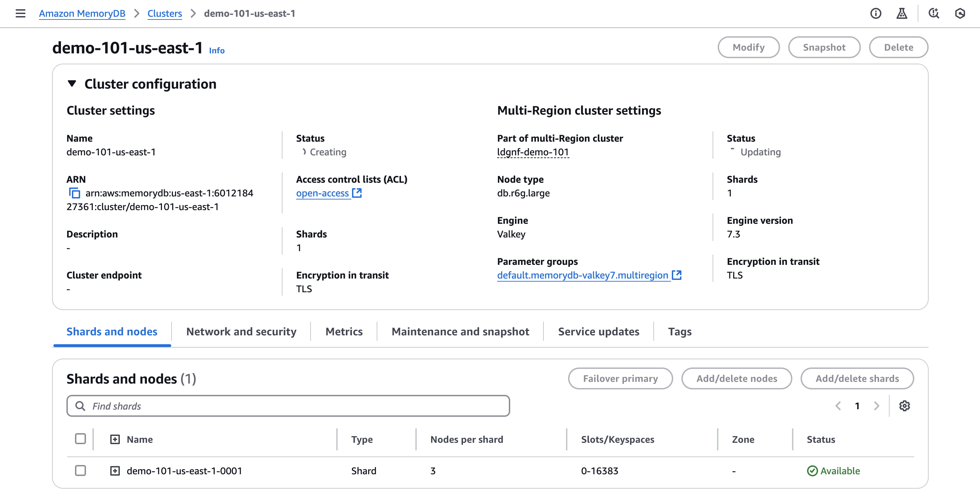Open the Info panel icon in the top bar

pos(876,13)
